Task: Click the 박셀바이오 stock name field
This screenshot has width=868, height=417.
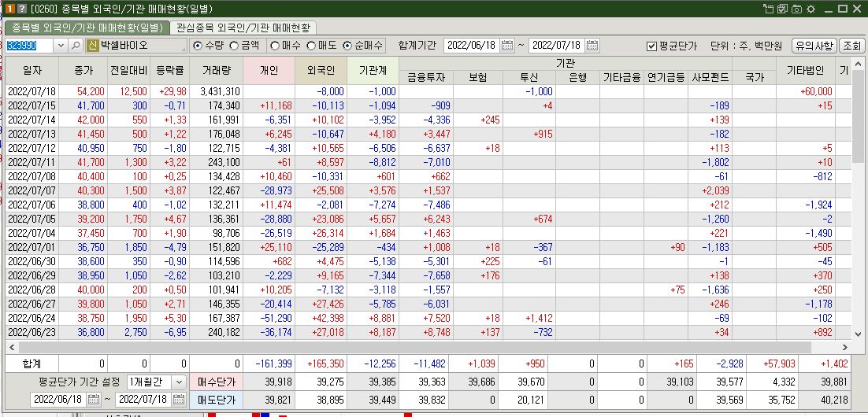Action: [x=143, y=46]
